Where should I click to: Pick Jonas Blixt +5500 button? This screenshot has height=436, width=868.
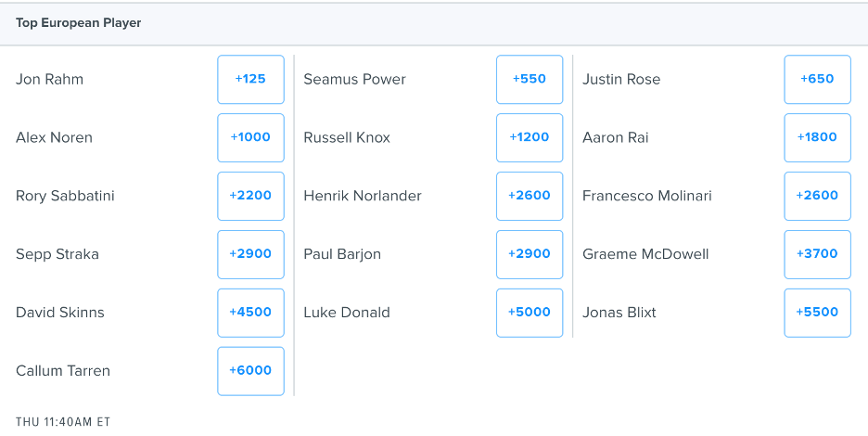[x=817, y=313]
